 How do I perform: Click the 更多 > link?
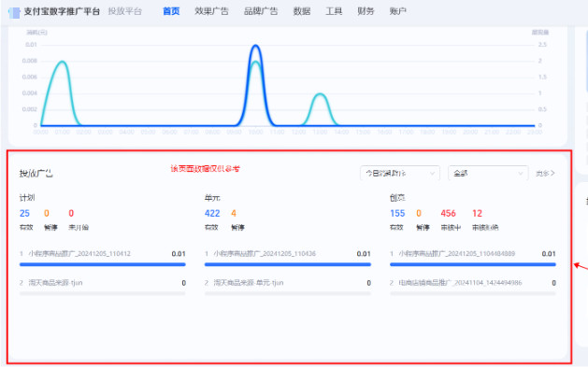(x=545, y=173)
